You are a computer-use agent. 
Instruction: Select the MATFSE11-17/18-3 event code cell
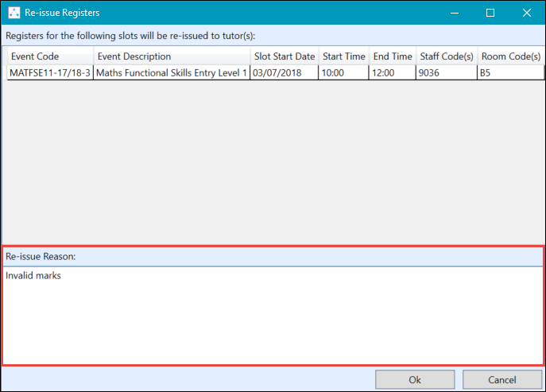point(49,72)
